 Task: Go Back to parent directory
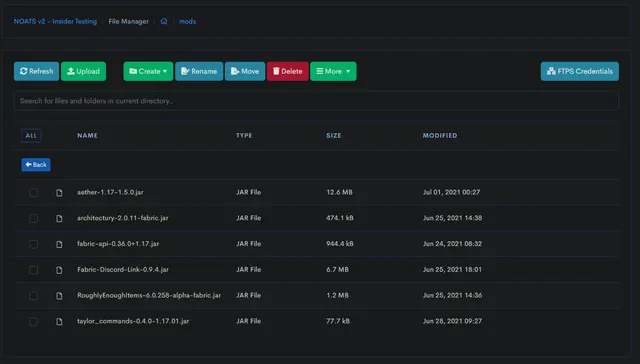36,164
